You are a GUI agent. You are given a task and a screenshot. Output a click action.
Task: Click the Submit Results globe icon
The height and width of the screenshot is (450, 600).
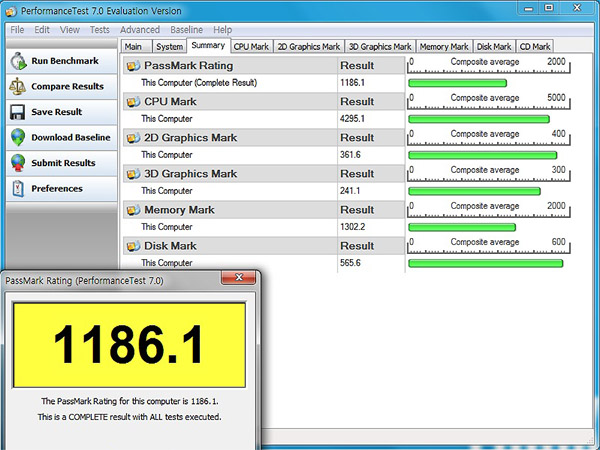coord(18,163)
